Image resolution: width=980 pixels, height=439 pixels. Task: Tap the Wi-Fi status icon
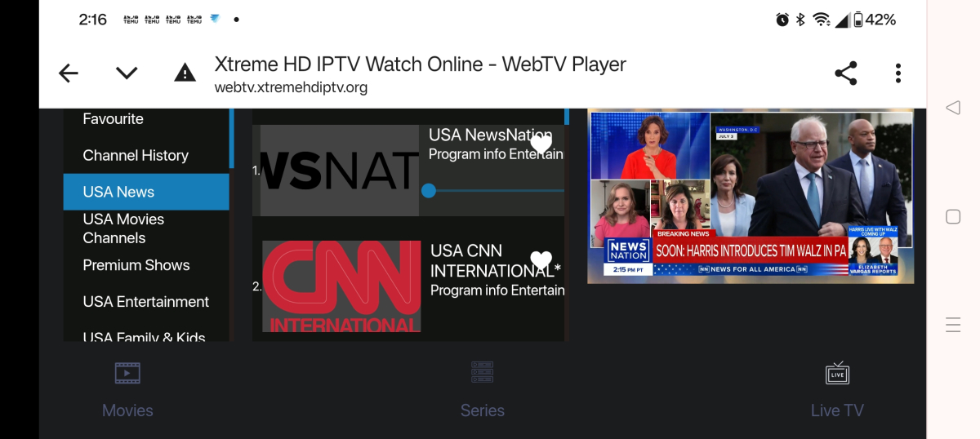pyautogui.click(x=822, y=20)
